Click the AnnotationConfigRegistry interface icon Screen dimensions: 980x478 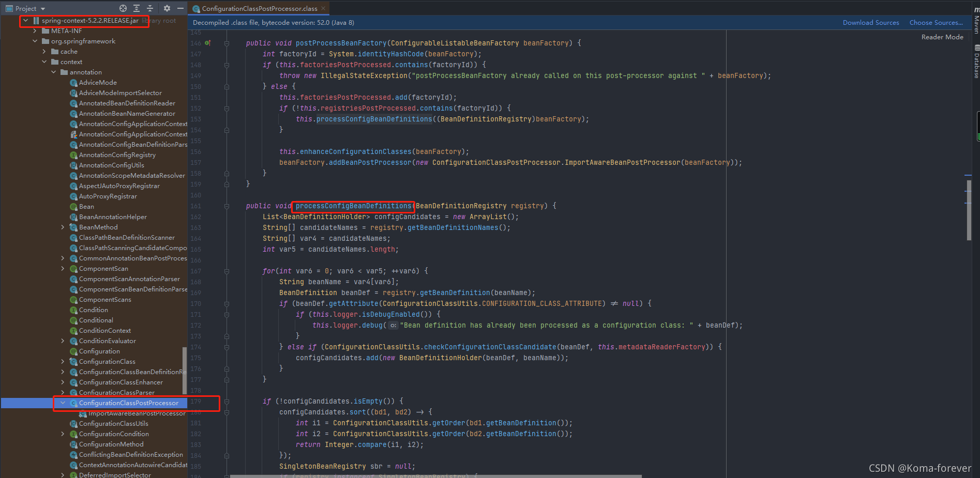click(x=74, y=155)
